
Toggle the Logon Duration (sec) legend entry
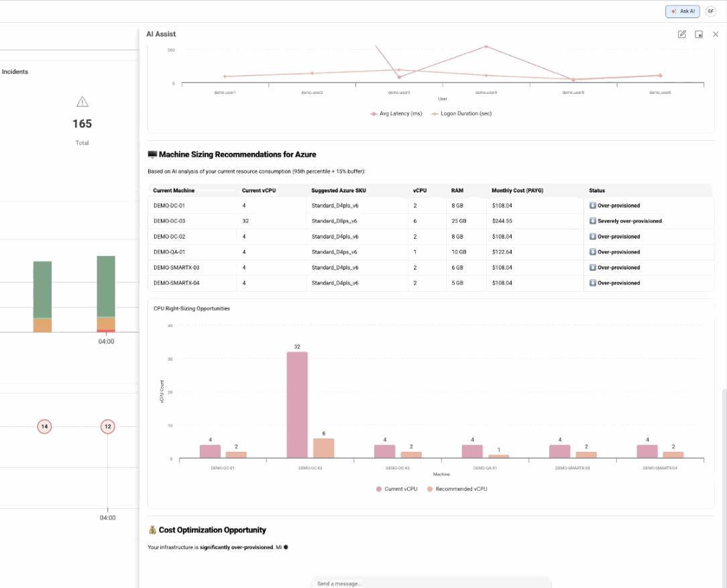tap(461, 113)
